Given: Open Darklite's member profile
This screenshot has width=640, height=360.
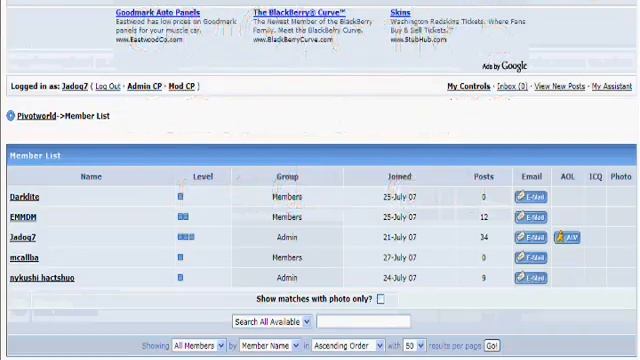Looking at the screenshot, I should point(24,197).
